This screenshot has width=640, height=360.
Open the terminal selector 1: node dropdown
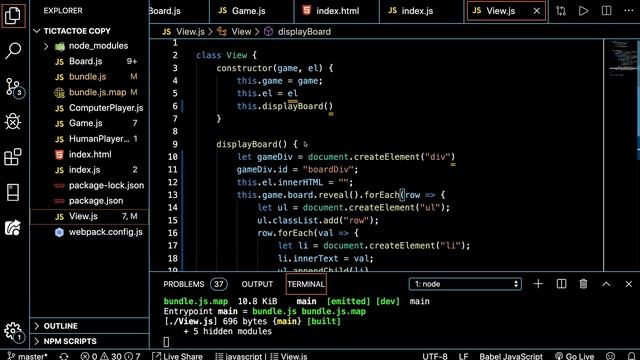tap(465, 284)
